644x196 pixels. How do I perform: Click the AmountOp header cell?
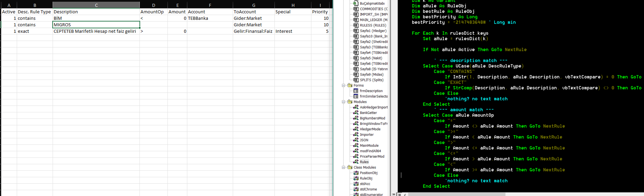[x=153, y=12]
